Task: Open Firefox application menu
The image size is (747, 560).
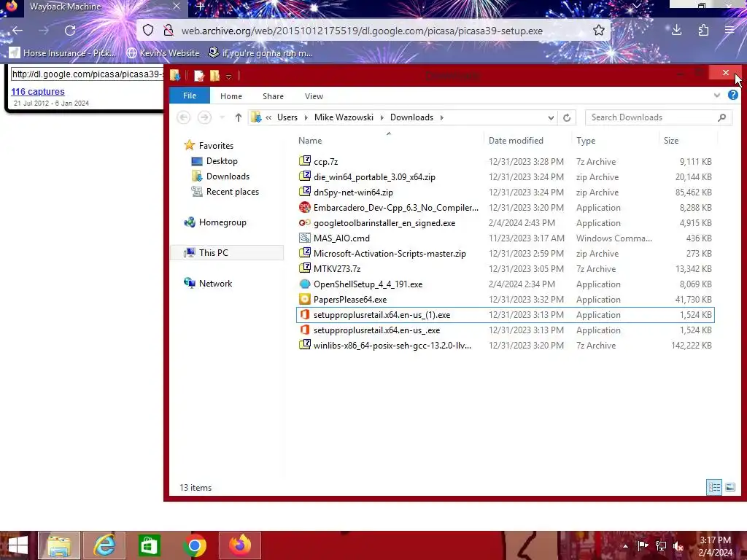Action: click(729, 31)
